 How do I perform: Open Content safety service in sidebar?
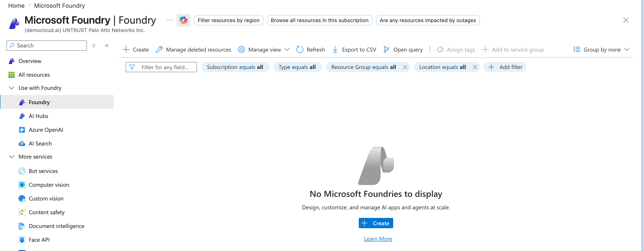tap(46, 212)
